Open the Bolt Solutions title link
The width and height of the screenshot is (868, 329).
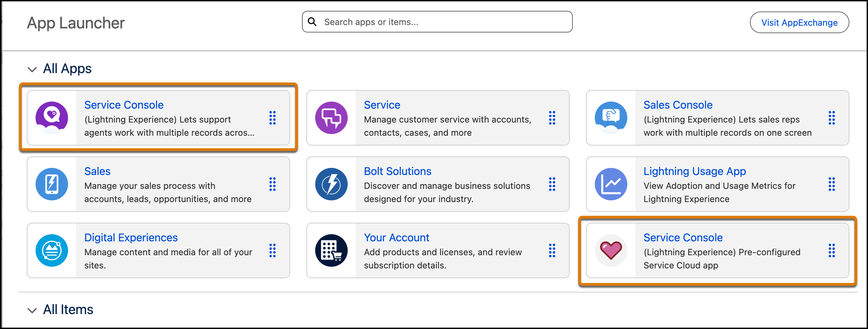click(x=397, y=171)
